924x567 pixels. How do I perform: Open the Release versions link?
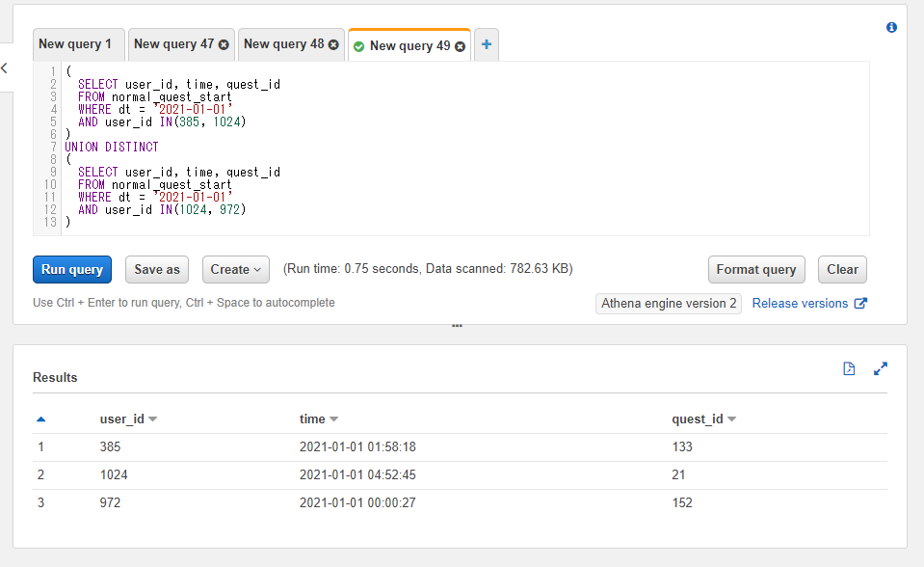coord(800,303)
